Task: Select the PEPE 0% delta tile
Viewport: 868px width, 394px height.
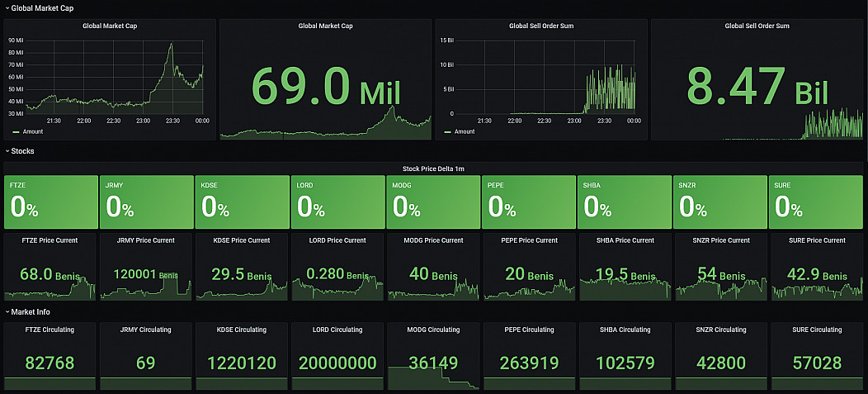Action: (x=528, y=202)
